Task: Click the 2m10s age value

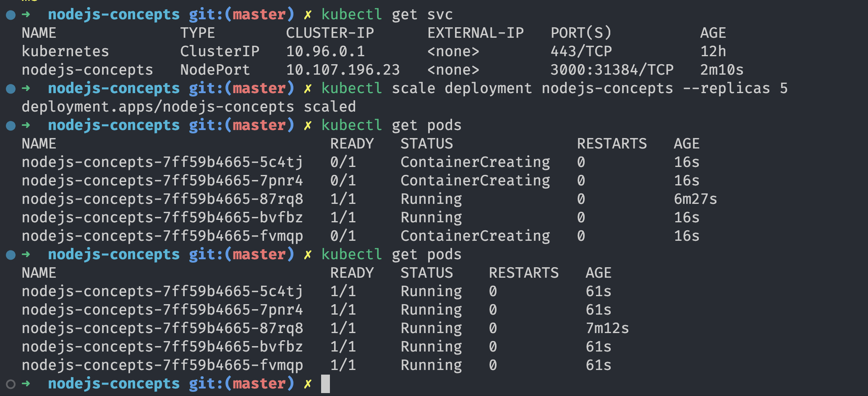Action: [x=722, y=70]
